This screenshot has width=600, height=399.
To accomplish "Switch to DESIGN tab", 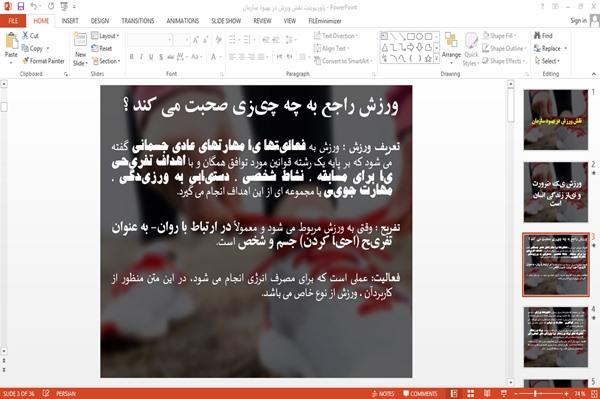I will click(100, 21).
